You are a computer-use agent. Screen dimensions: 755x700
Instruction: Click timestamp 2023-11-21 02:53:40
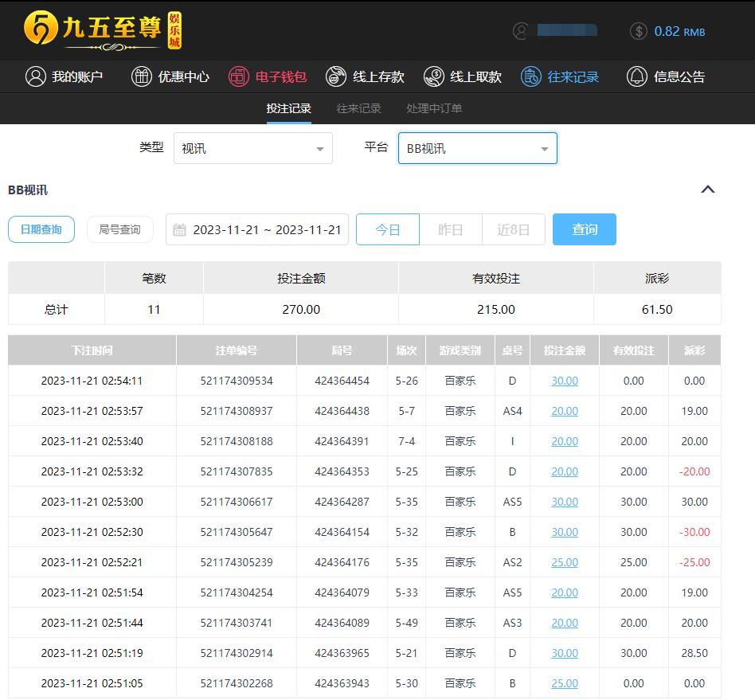pos(92,441)
